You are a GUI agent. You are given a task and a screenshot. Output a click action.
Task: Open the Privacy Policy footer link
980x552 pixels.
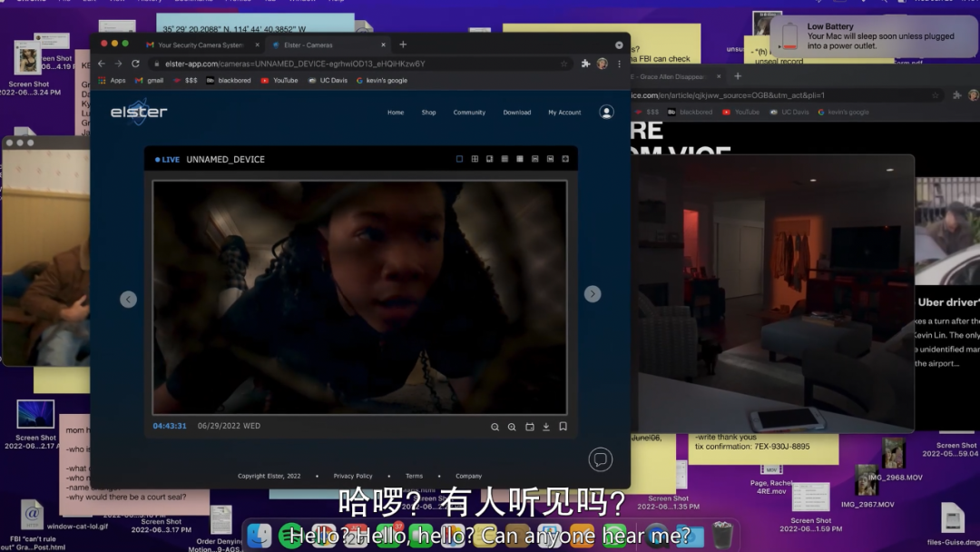pos(352,476)
